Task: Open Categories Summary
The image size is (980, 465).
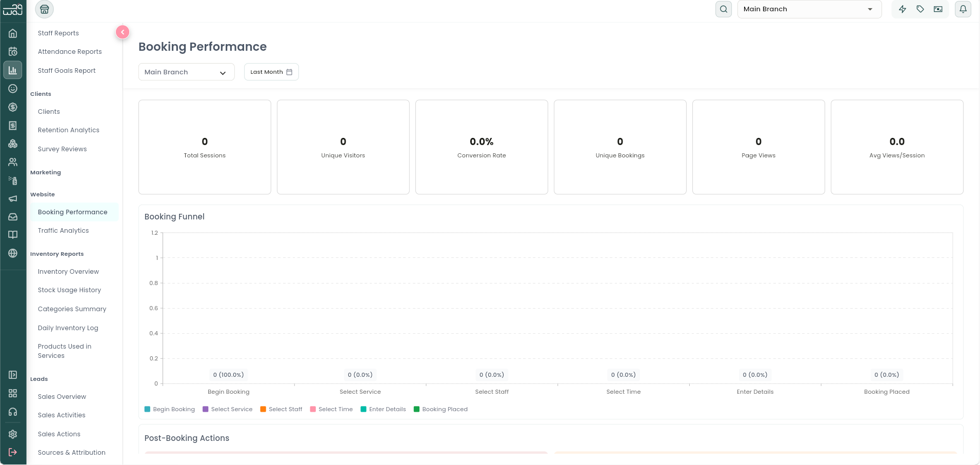Action: click(x=72, y=309)
